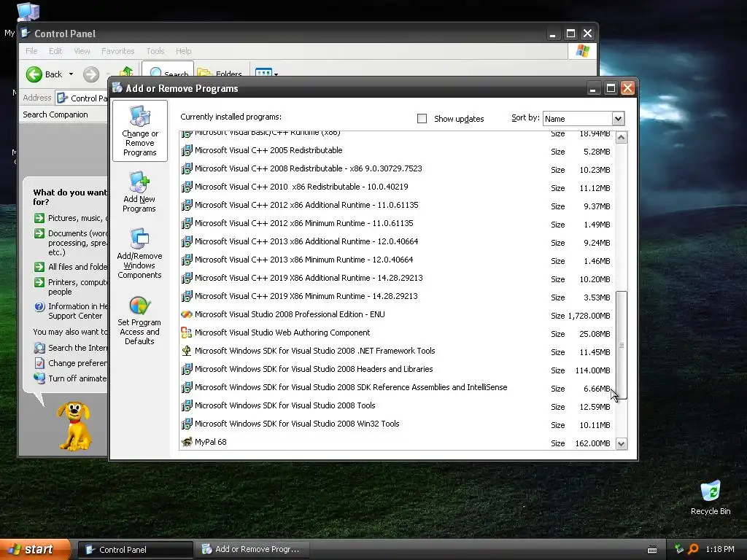Switch to Add or Remove Programs taskbar button

point(253,550)
